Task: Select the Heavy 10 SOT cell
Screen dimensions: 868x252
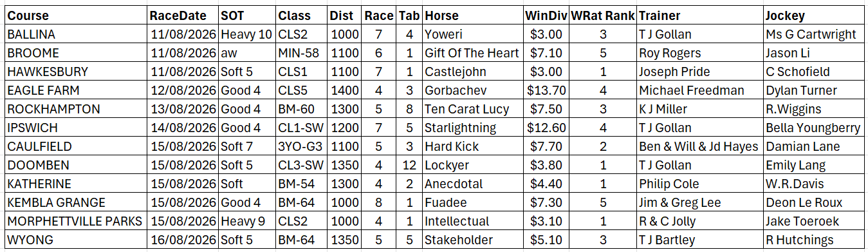Action: (x=246, y=34)
